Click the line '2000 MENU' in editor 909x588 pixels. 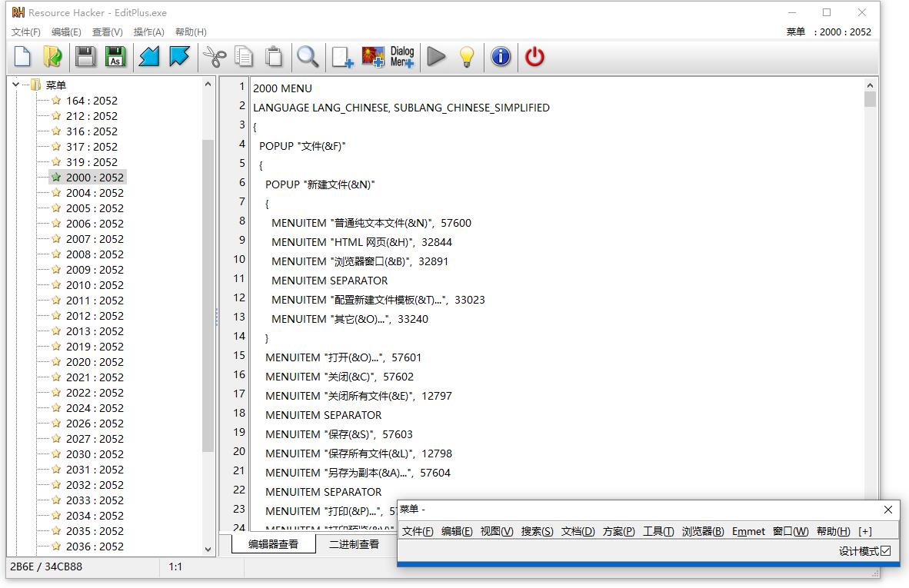click(x=282, y=88)
